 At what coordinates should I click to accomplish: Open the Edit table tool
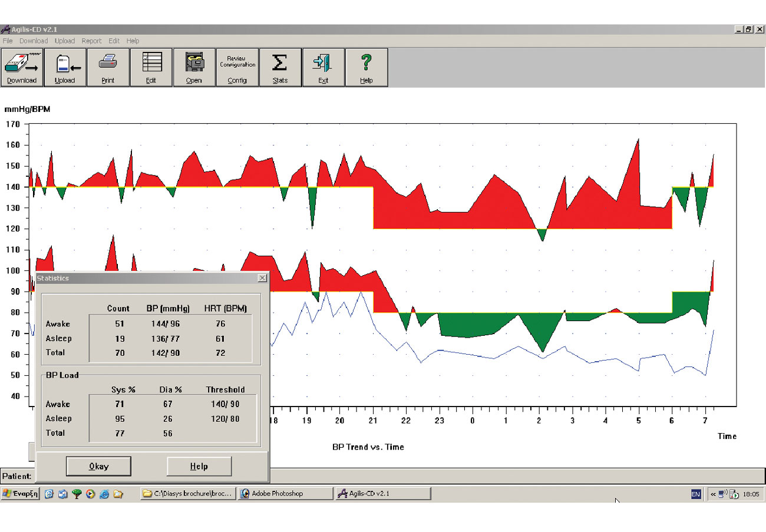[x=151, y=67]
